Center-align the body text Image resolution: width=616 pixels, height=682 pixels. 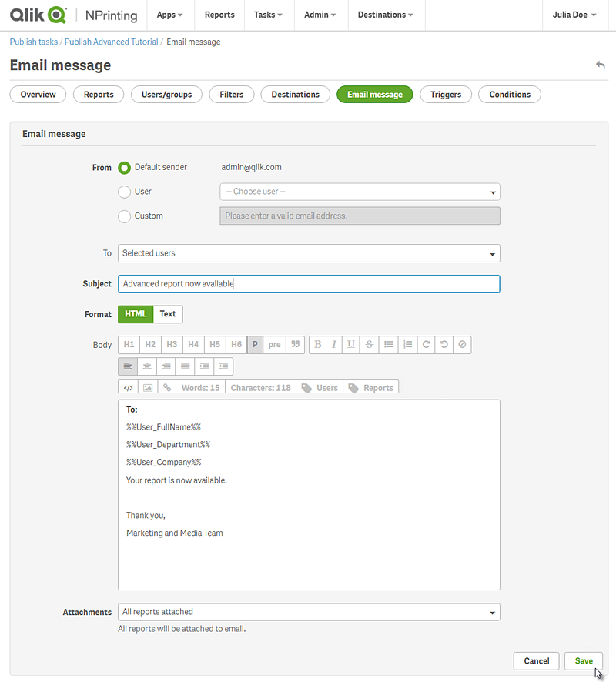pos(147,366)
